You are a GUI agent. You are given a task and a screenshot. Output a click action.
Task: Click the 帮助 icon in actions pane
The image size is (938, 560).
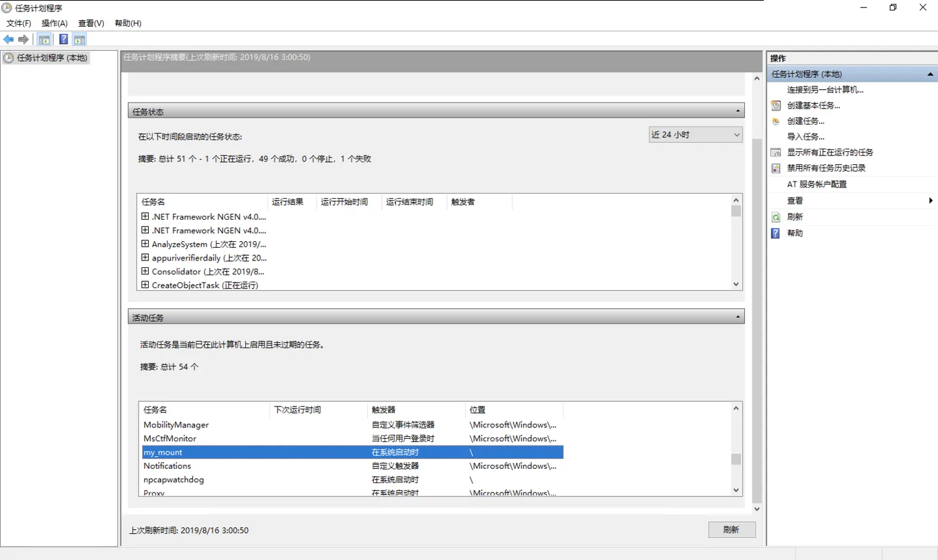pyautogui.click(x=776, y=233)
